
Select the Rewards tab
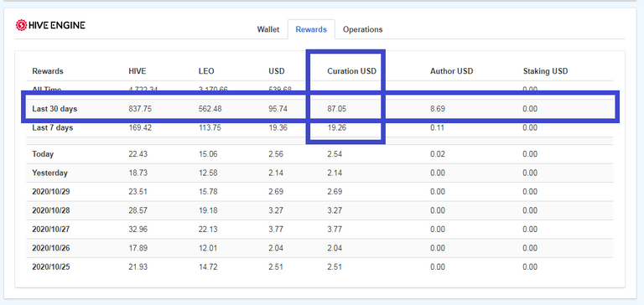click(x=311, y=29)
